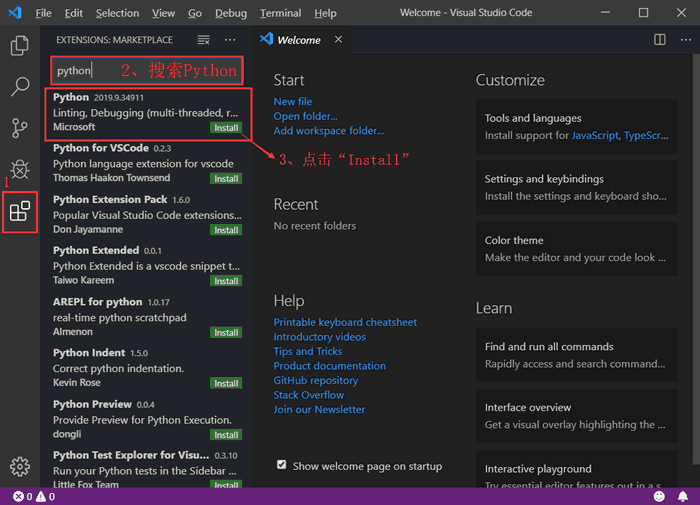Clear extensions search results icon
The height and width of the screenshot is (505, 700).
click(x=204, y=40)
